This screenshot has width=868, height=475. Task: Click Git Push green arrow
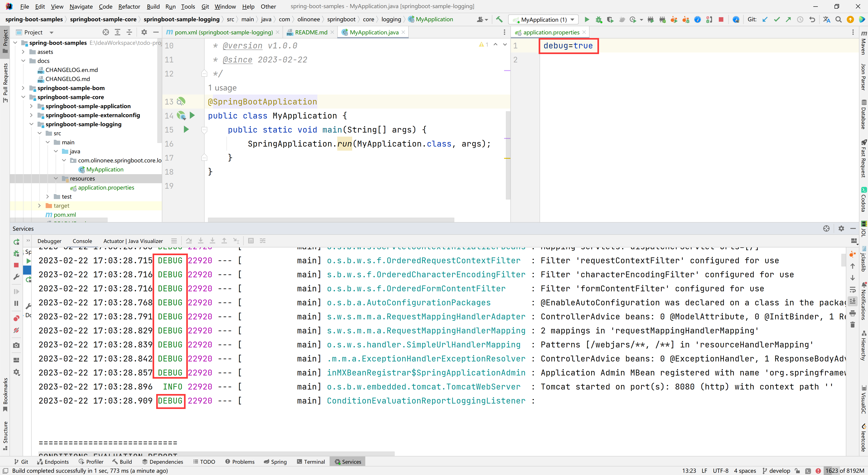(788, 19)
